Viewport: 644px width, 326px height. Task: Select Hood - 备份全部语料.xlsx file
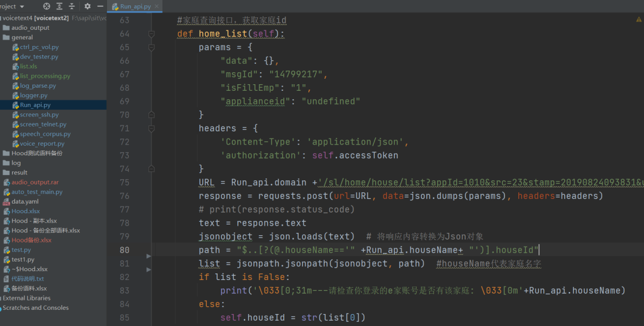tap(45, 230)
